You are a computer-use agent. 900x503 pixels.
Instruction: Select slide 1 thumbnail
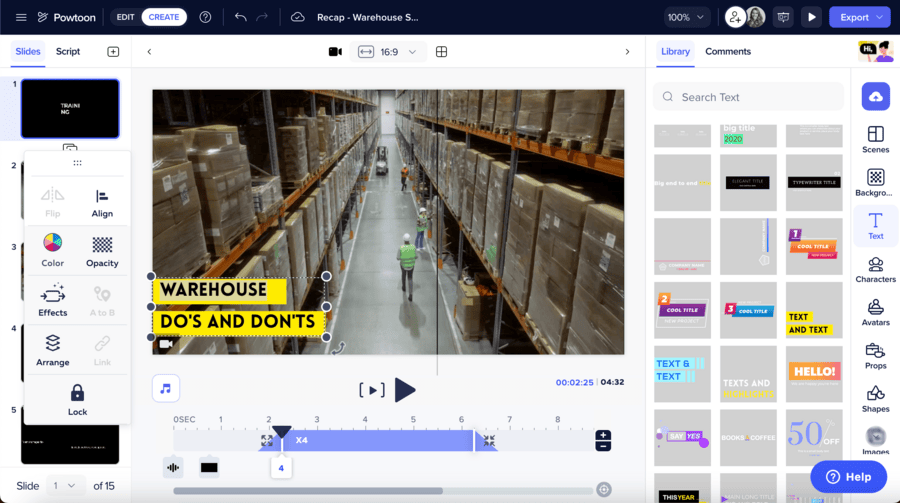pos(70,109)
